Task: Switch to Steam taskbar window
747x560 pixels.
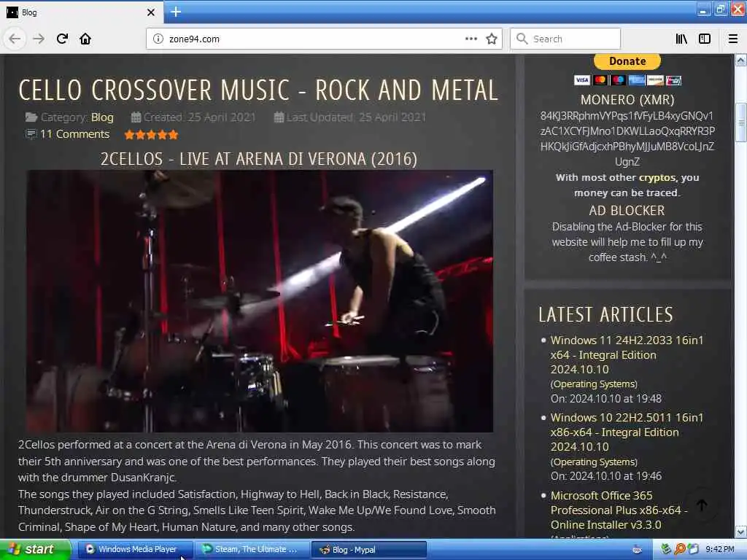Action: pos(252,550)
